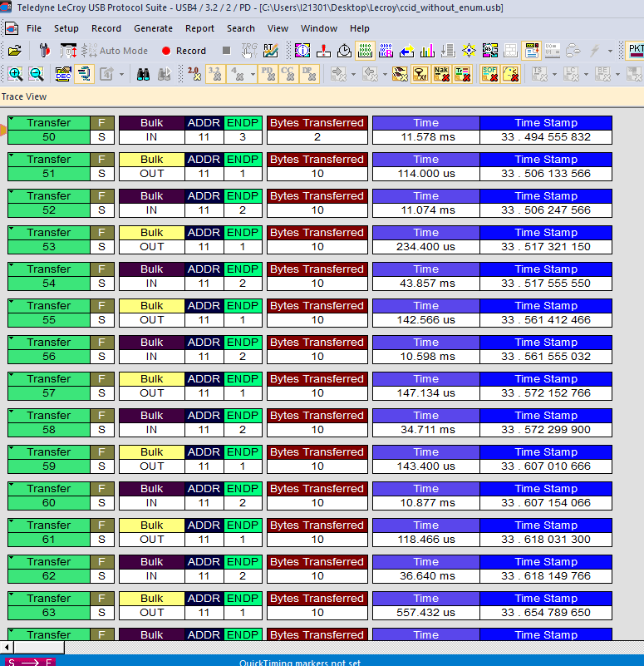Open a trace file with folder icon
The width and height of the screenshot is (644, 666).
(x=14, y=51)
